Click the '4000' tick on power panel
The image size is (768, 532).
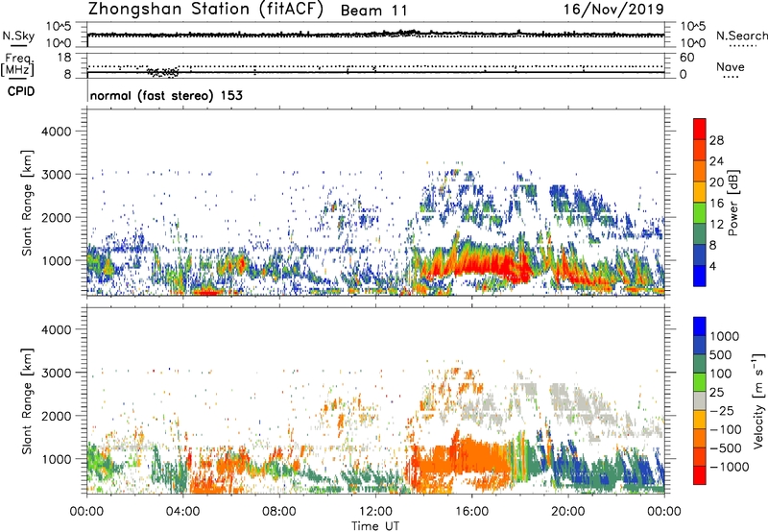(x=56, y=132)
